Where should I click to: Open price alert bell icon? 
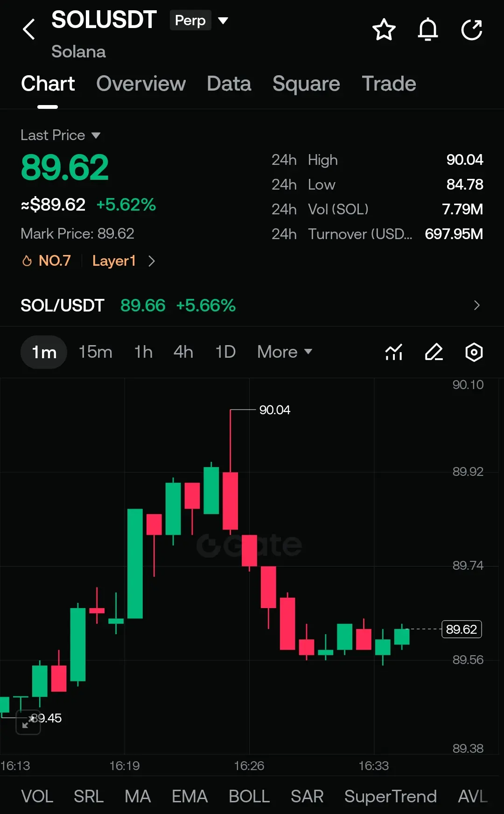point(427,30)
